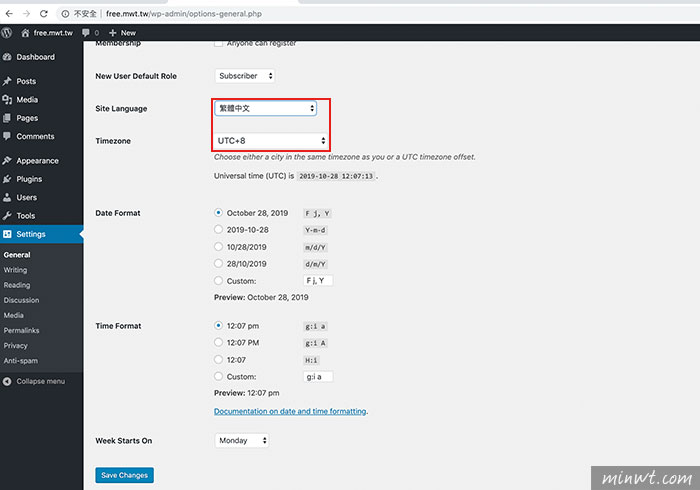Click the Appearance menu label
The height and width of the screenshot is (490, 700).
[38, 161]
